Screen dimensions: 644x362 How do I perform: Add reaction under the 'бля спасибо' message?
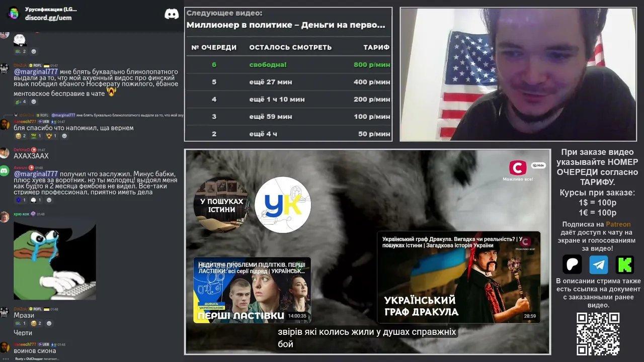(64, 136)
